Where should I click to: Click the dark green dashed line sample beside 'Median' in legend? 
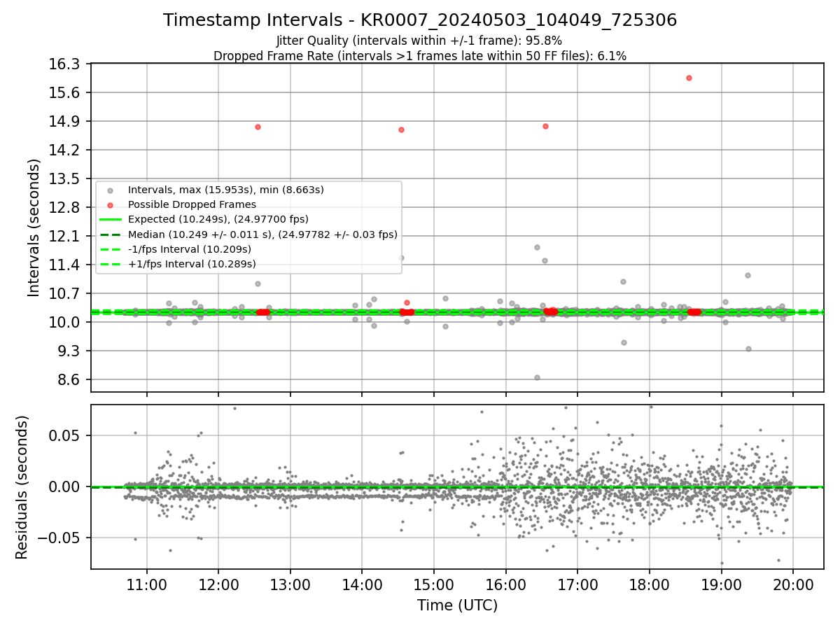(110, 234)
